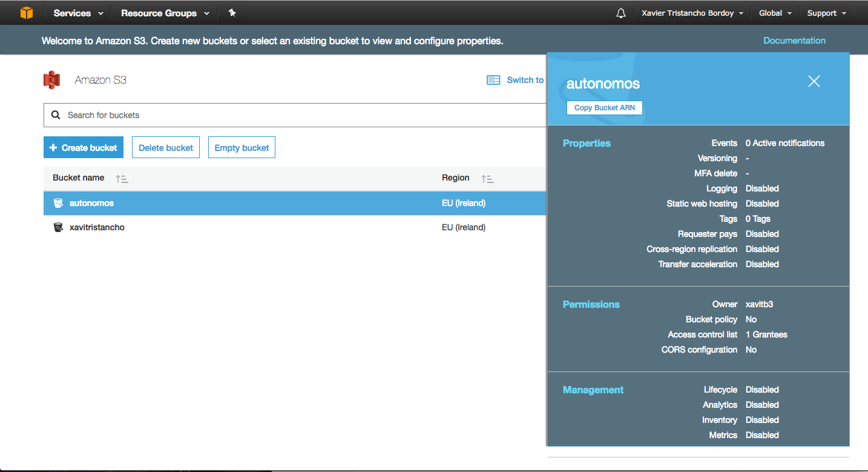Select the autonomos bucket row
Image resolution: width=868 pixels, height=472 pixels.
[x=295, y=203]
